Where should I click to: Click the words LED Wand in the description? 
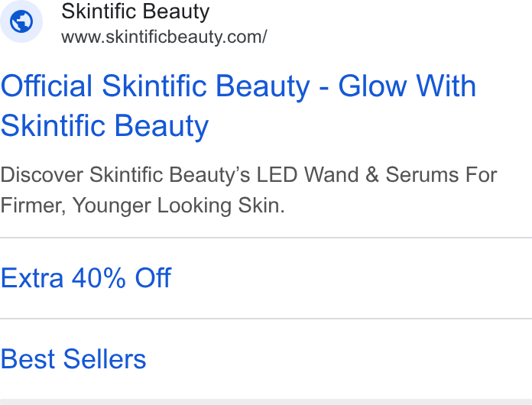pos(307,175)
